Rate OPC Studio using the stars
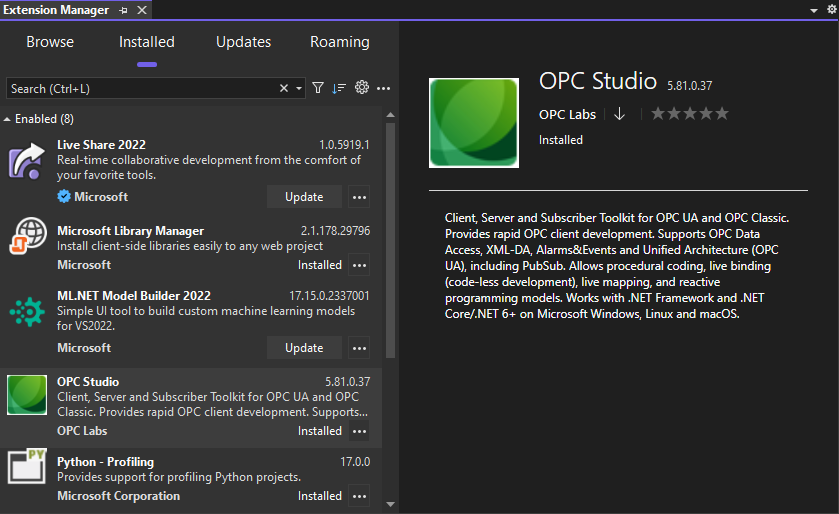This screenshot has width=839, height=514. click(689, 114)
